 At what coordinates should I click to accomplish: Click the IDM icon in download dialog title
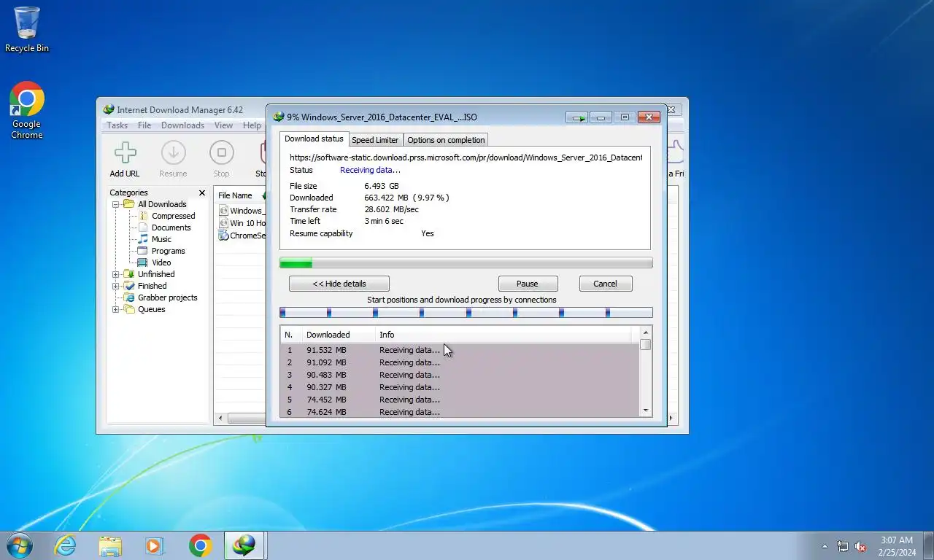click(278, 117)
